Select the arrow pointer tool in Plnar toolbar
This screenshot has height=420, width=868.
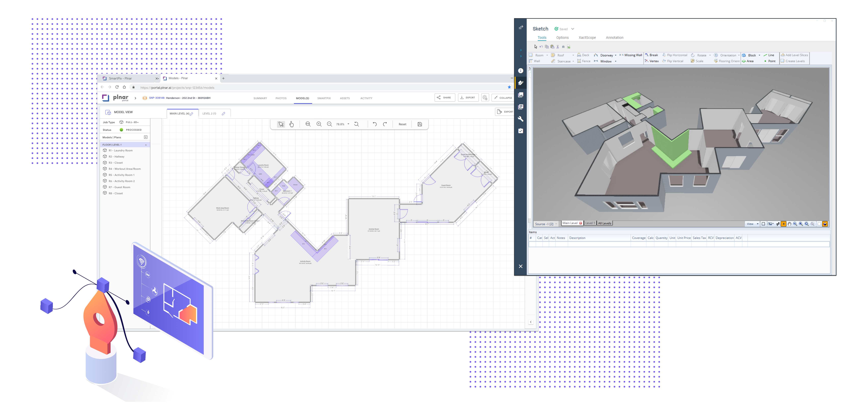point(281,124)
